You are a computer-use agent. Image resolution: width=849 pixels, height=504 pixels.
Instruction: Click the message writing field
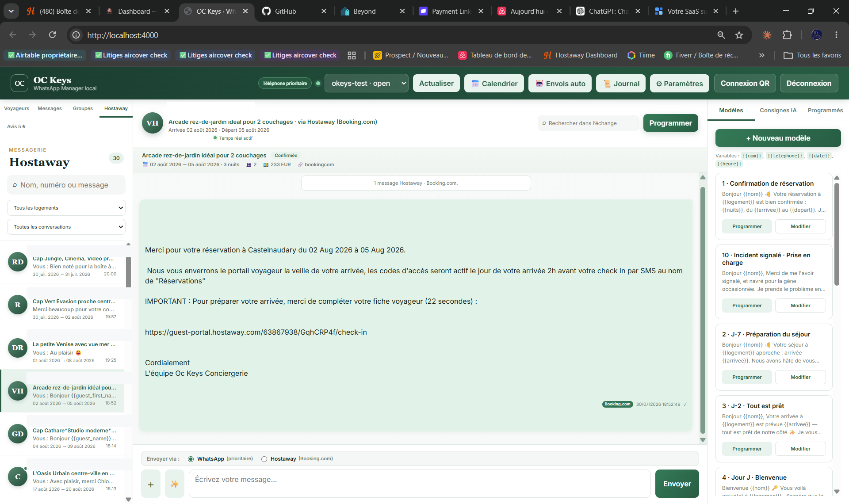pos(420,484)
